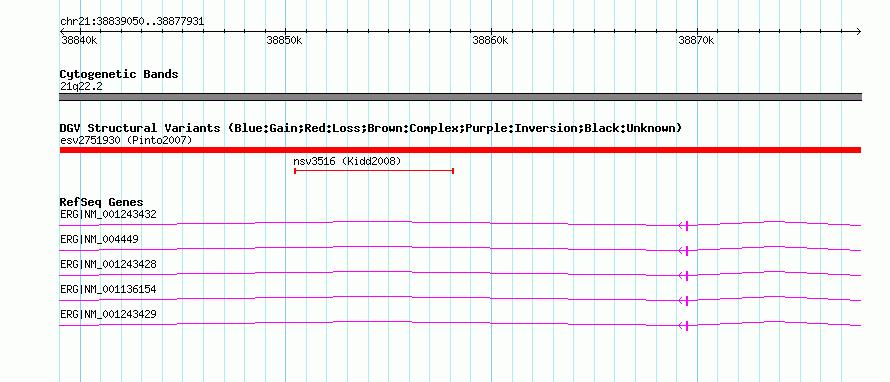The width and height of the screenshot is (890, 382).
Task: Click the exon marker on ERG|NM_001243429 transcript
Action: pos(687,325)
